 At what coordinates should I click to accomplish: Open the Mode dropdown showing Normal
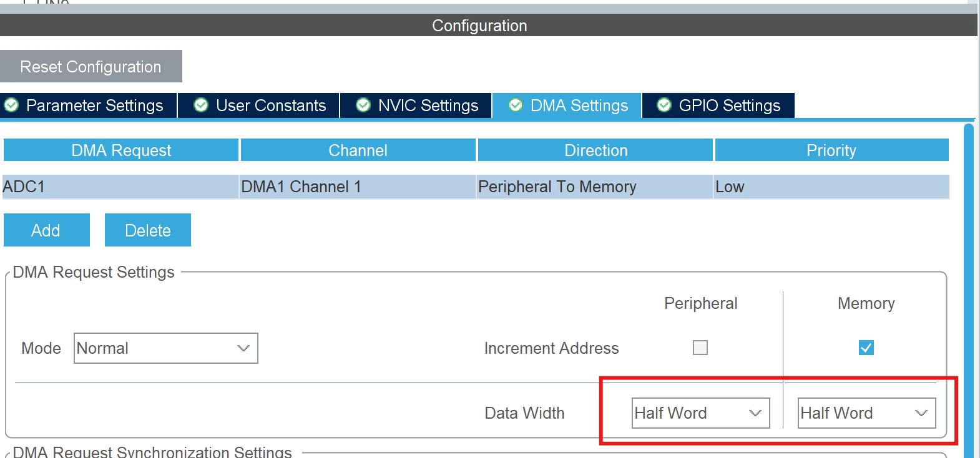[x=166, y=348]
